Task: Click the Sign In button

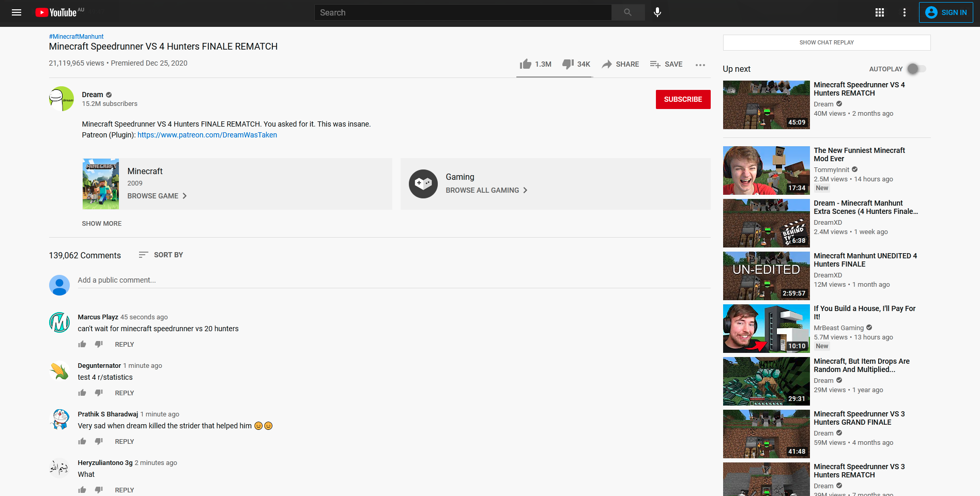Action: tap(946, 12)
